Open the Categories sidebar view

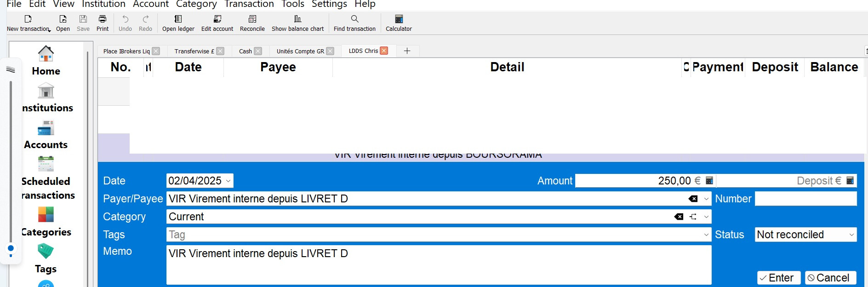(x=46, y=215)
